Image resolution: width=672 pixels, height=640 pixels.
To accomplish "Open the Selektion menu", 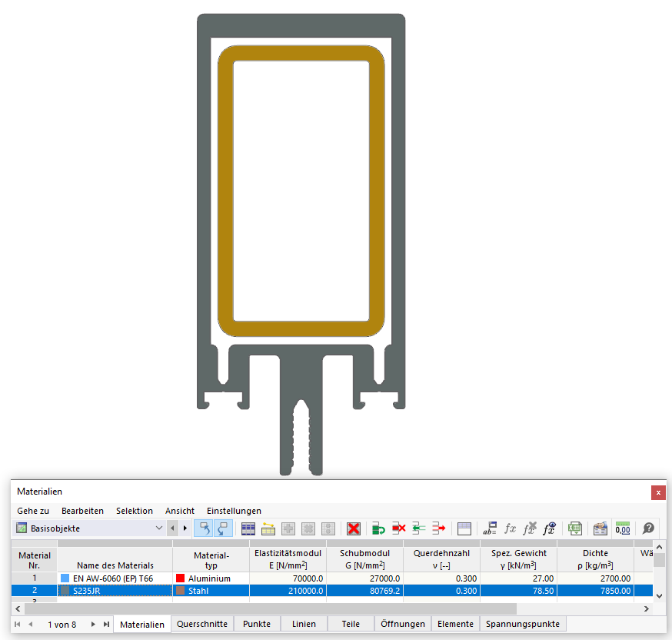I will coord(134,511).
